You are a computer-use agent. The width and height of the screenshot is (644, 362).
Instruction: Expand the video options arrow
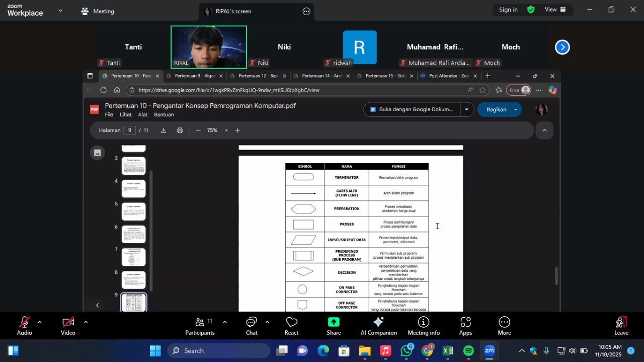(x=86, y=322)
